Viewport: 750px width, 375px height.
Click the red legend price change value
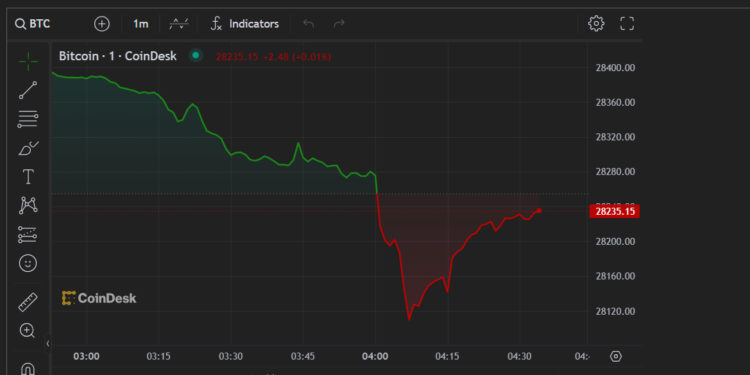[297, 57]
